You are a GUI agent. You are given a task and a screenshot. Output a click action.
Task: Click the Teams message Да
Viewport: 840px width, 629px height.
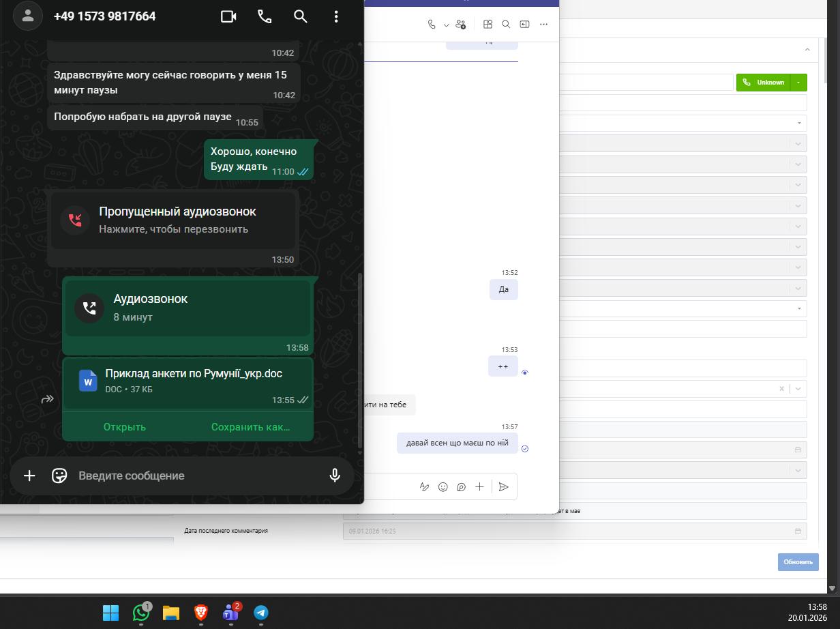504,289
